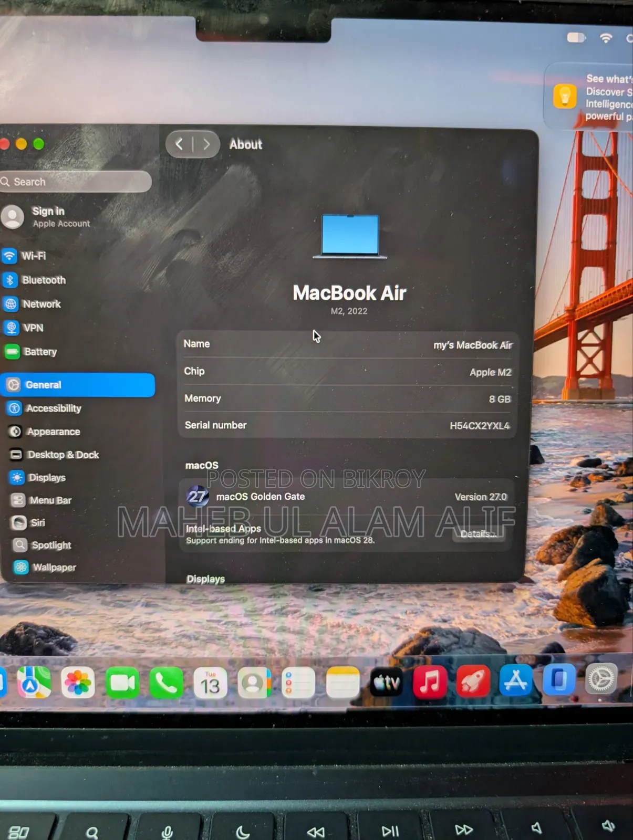Open FaceTime from the dock
633x840 pixels.
(122, 683)
